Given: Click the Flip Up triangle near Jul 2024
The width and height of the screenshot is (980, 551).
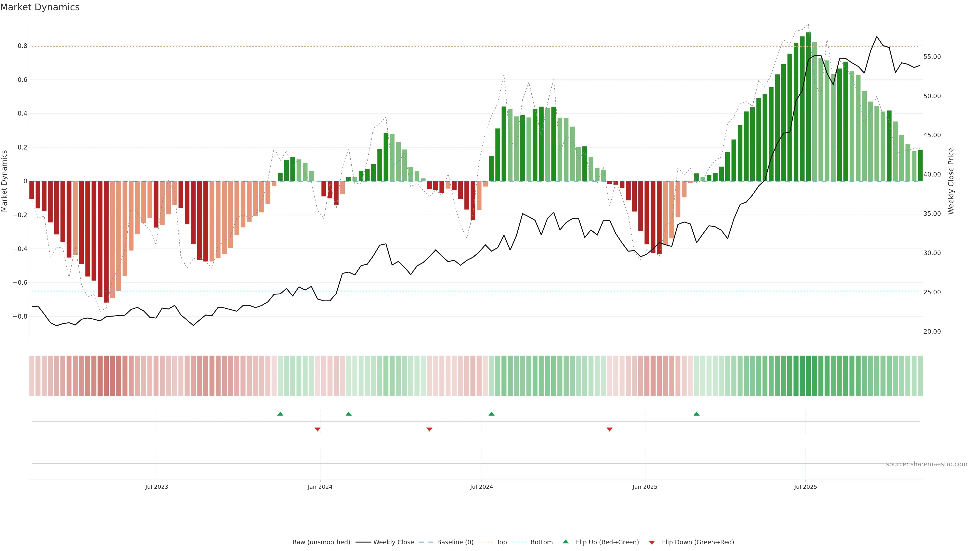Looking at the screenshot, I should (492, 414).
